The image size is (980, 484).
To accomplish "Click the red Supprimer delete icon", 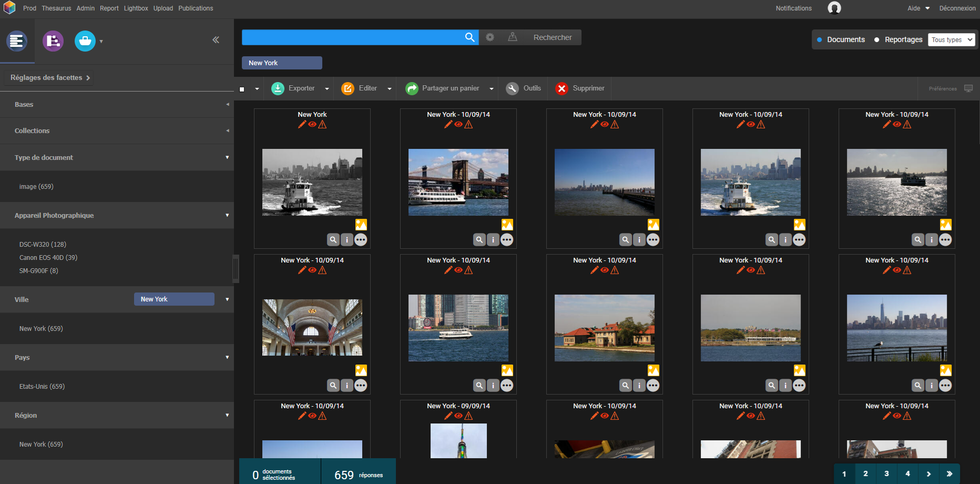I will [x=562, y=88].
